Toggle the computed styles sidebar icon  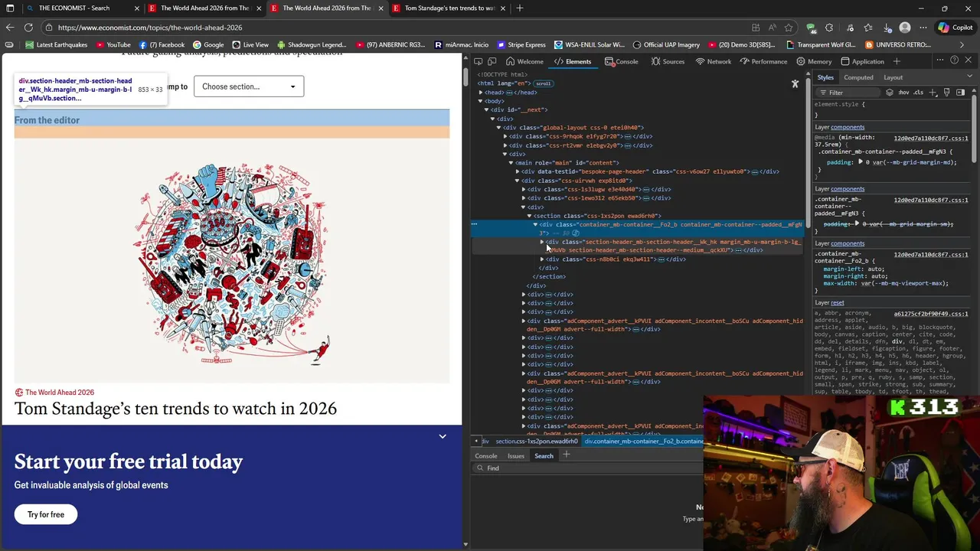click(960, 93)
